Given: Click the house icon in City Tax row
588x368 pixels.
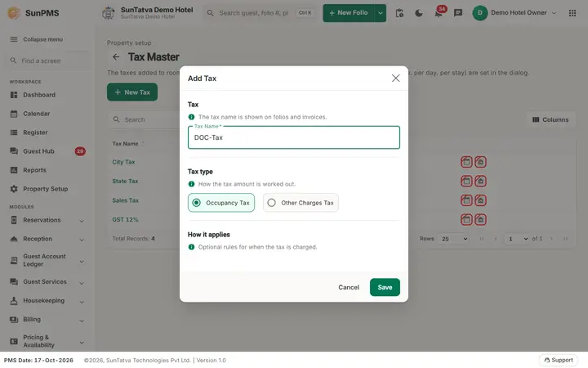Looking at the screenshot, I should coord(480,162).
